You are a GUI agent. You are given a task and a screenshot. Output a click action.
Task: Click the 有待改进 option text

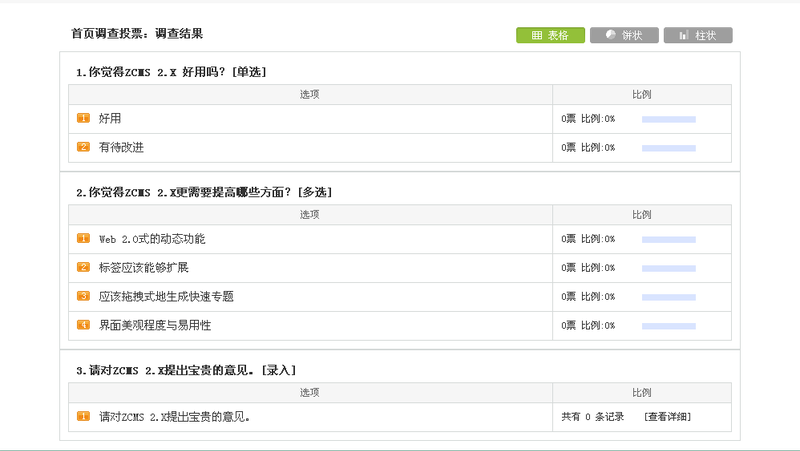click(x=121, y=148)
